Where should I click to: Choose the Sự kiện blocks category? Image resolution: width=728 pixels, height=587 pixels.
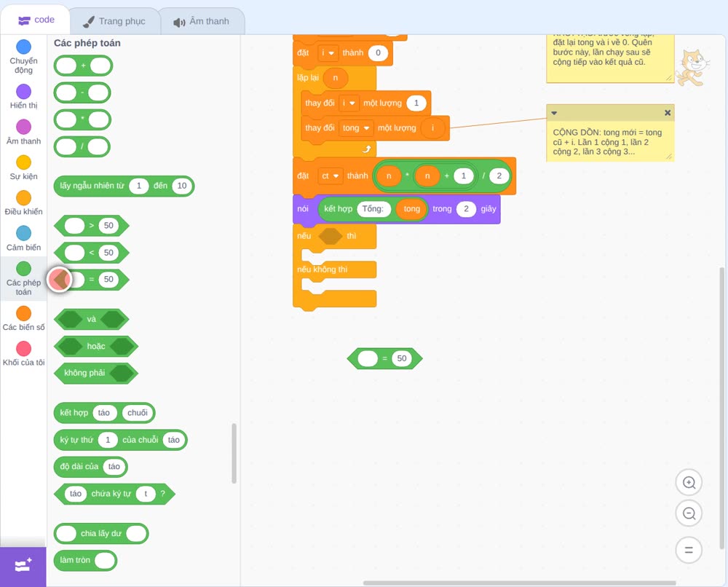coord(23,168)
